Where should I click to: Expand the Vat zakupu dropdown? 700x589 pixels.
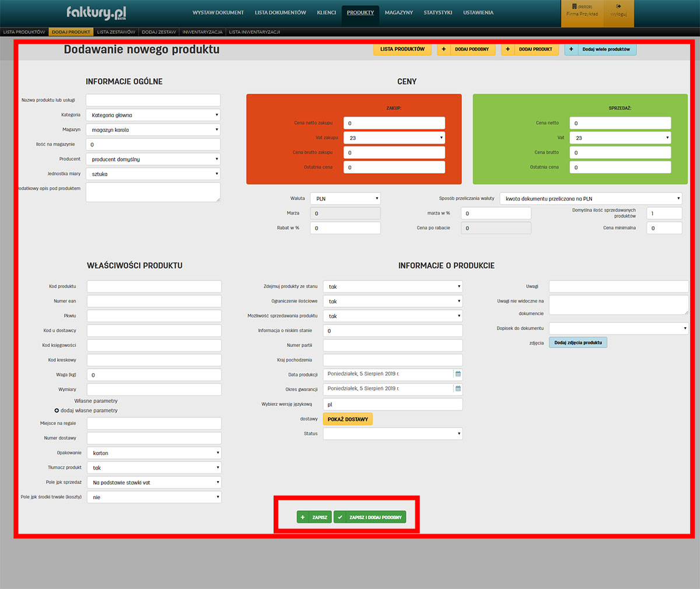coord(394,138)
